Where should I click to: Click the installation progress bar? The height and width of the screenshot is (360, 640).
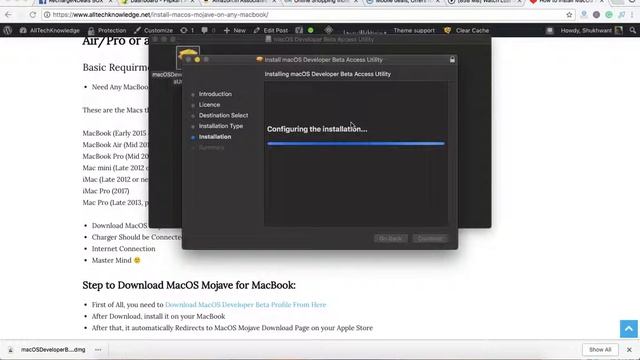(x=356, y=144)
